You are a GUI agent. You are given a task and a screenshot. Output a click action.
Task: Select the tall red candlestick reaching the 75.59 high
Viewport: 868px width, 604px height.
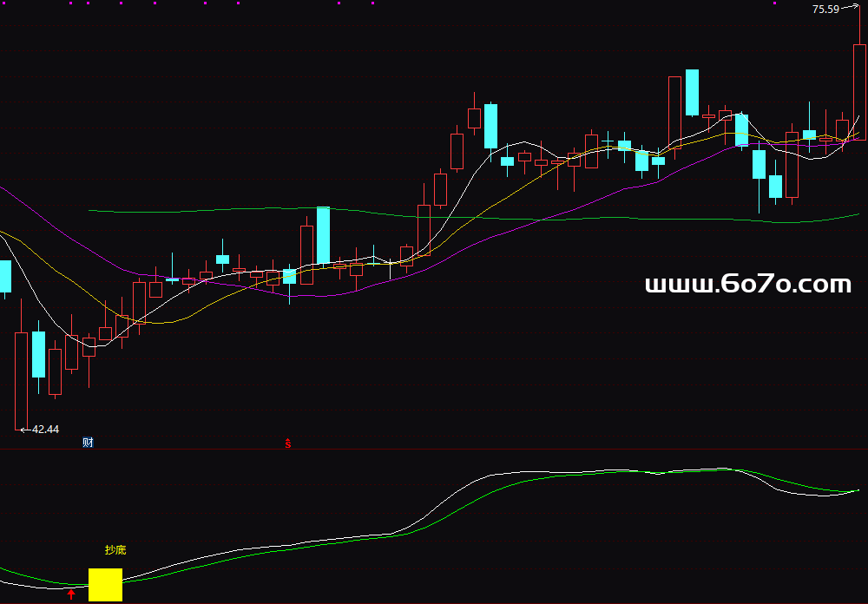859,73
